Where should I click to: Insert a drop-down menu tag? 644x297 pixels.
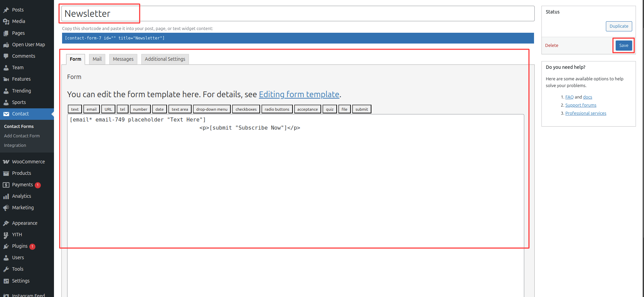212,109
